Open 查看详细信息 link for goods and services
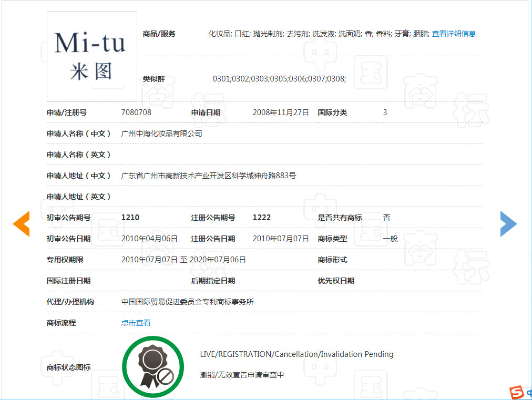 click(x=454, y=34)
